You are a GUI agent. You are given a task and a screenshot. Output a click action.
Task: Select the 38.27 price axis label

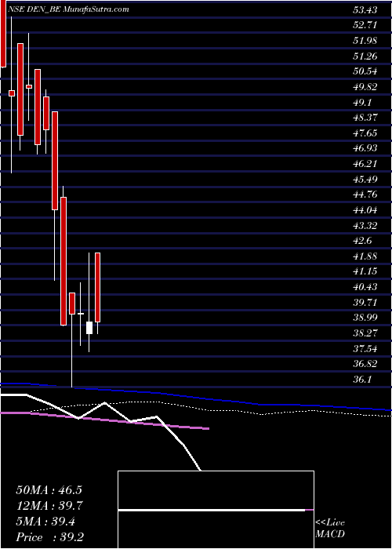365,333
